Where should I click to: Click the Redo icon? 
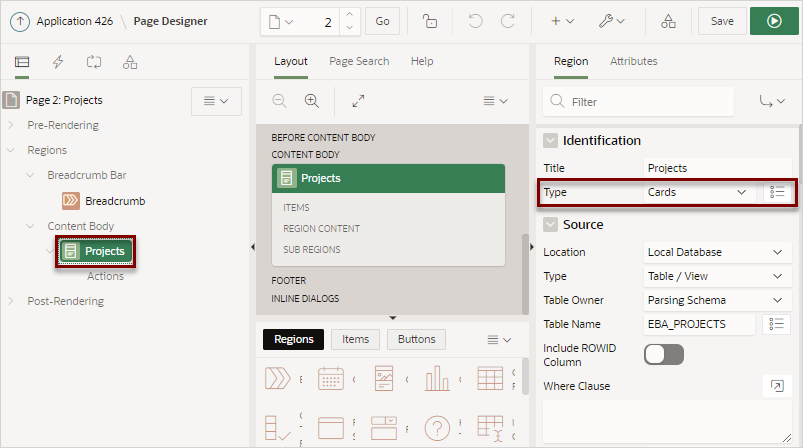click(508, 22)
